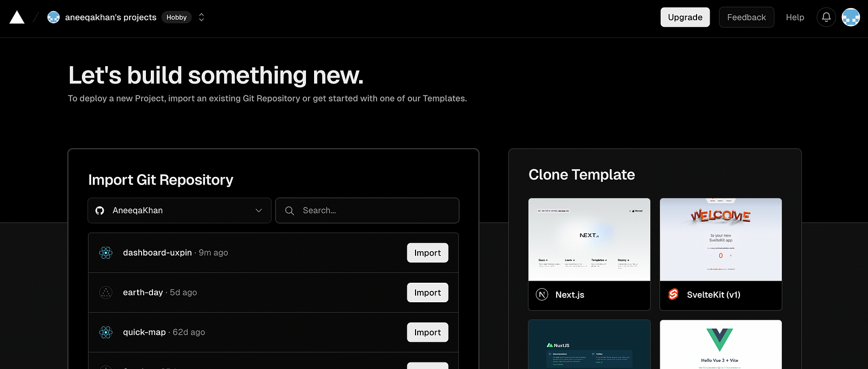This screenshot has height=369, width=868.
Task: Click aneeqakhan's projects team name
Action: [111, 17]
